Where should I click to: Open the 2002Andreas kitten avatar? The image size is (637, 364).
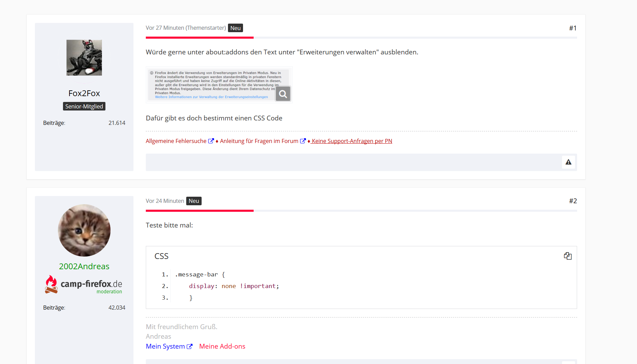tap(84, 230)
